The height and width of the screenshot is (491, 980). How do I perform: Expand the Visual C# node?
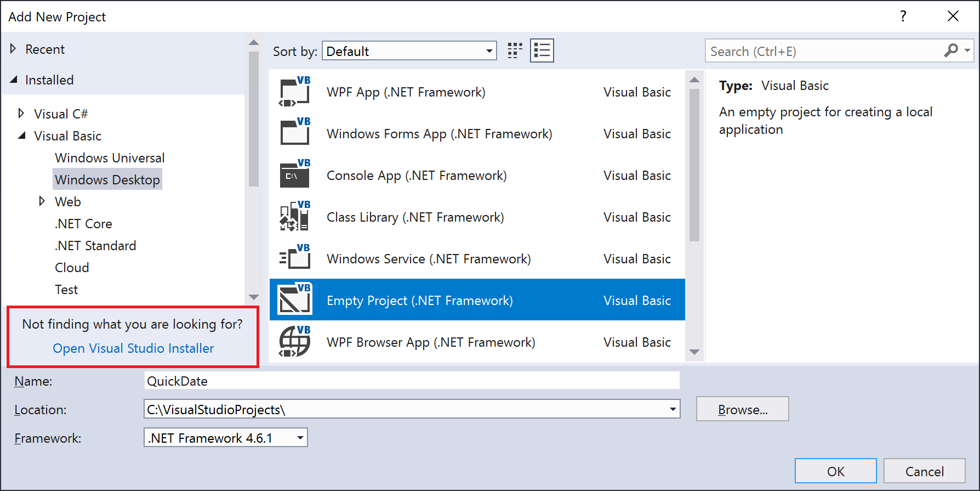[21, 114]
